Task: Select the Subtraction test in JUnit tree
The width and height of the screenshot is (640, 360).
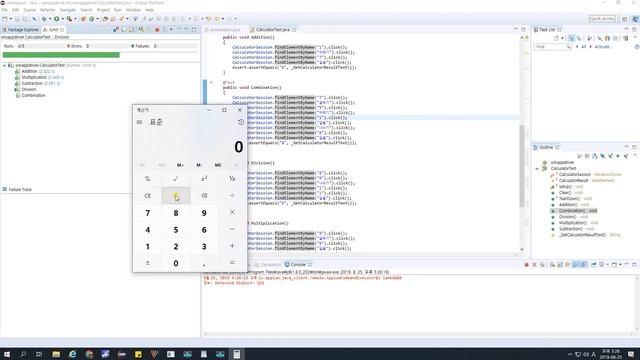Action: (38, 83)
